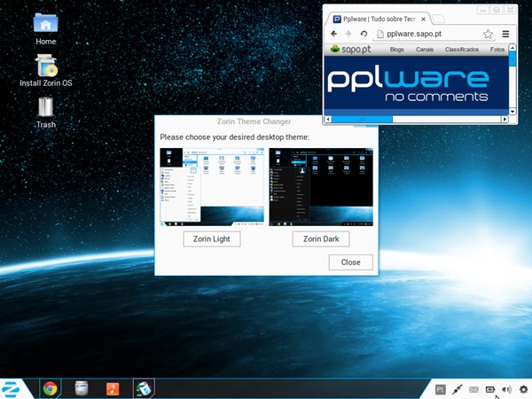The image size is (532, 399).
Task: Apply the Zorin Light theme
Action: (x=212, y=239)
